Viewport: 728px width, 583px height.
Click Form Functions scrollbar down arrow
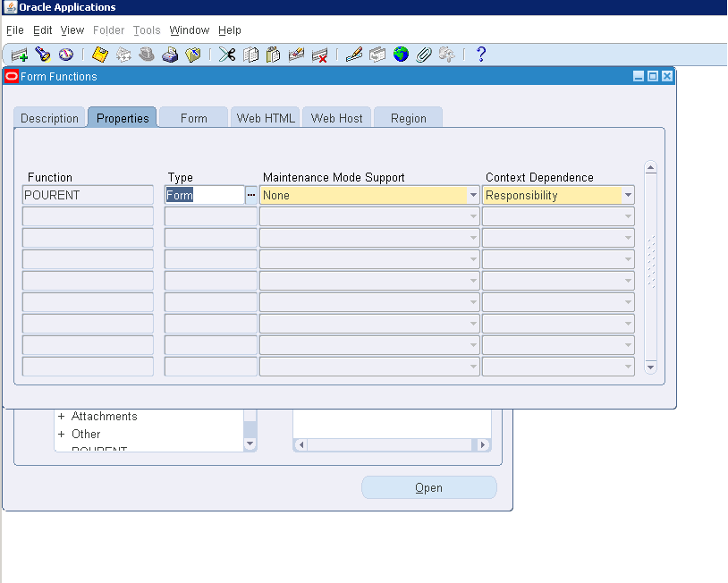(x=650, y=368)
